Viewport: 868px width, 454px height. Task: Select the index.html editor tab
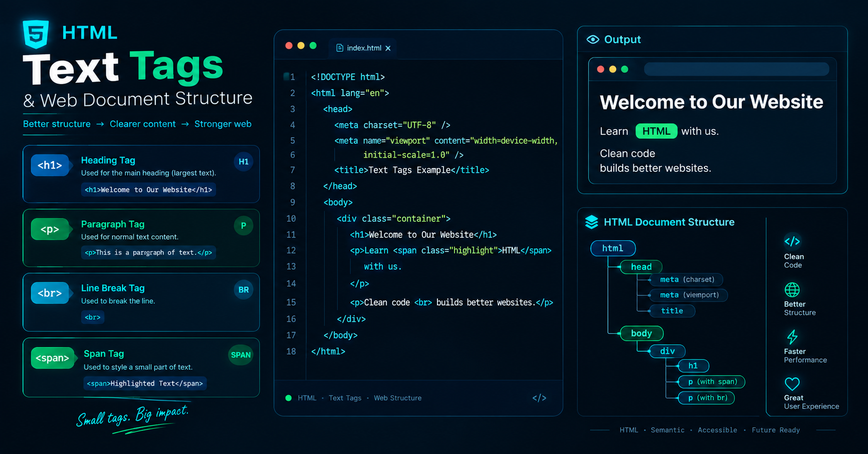(x=362, y=48)
